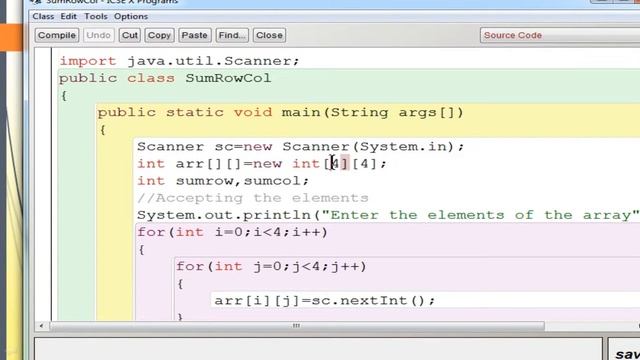Click the Cut button

click(x=130, y=35)
